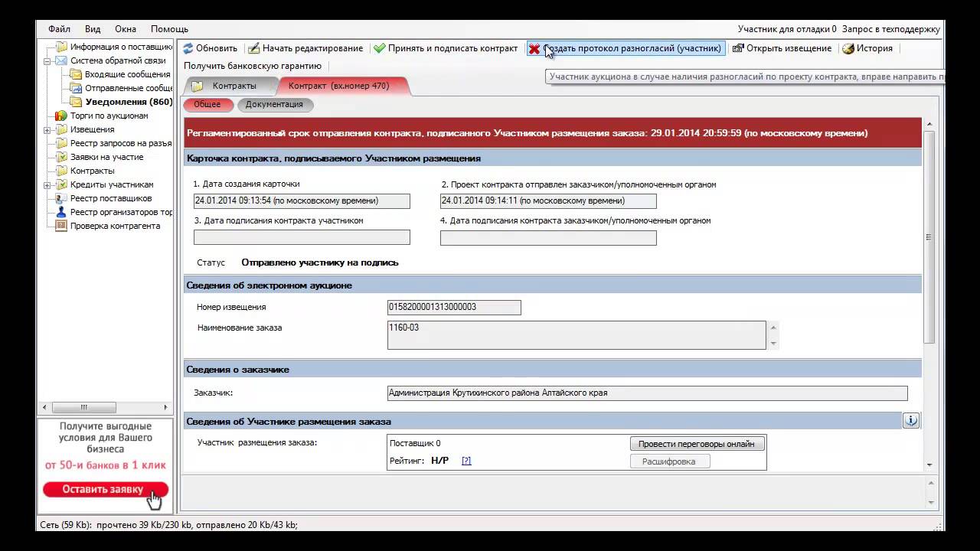The width and height of the screenshot is (980, 551).
Task: Click the status text Отправлено участнику на подпись
Action: [x=320, y=262]
